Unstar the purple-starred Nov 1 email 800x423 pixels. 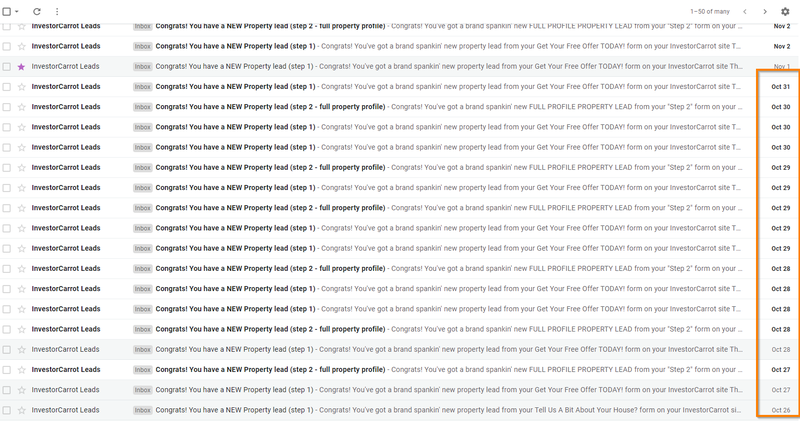(21, 66)
